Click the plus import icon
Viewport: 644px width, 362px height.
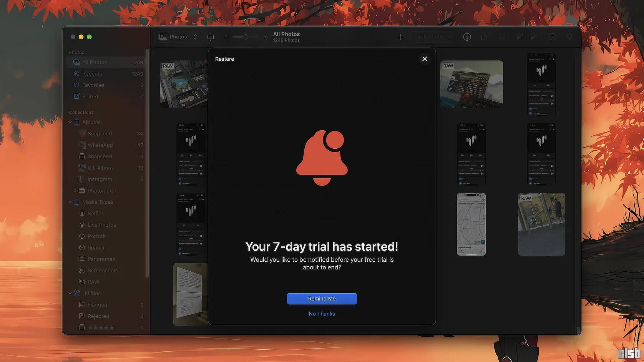400,37
